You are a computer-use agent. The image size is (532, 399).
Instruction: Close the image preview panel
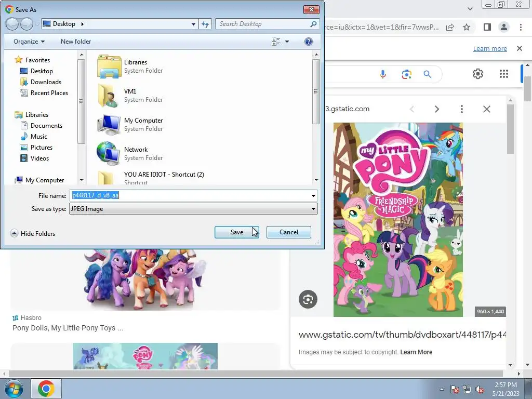point(486,109)
